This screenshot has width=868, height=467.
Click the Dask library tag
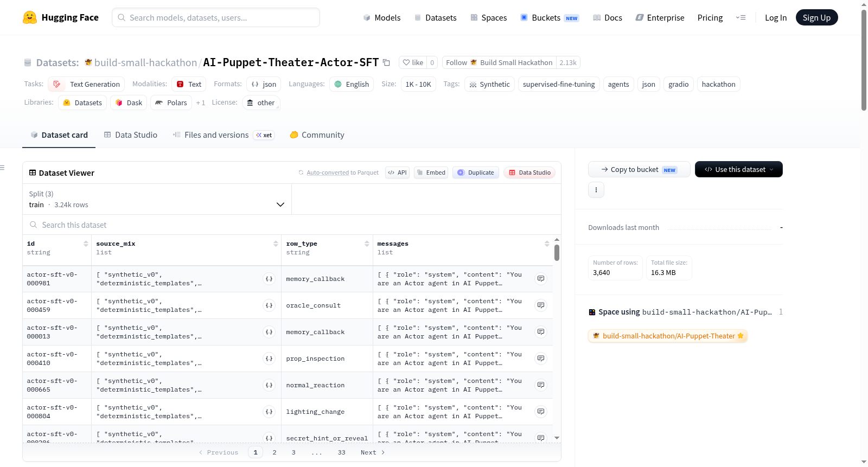[x=129, y=103]
